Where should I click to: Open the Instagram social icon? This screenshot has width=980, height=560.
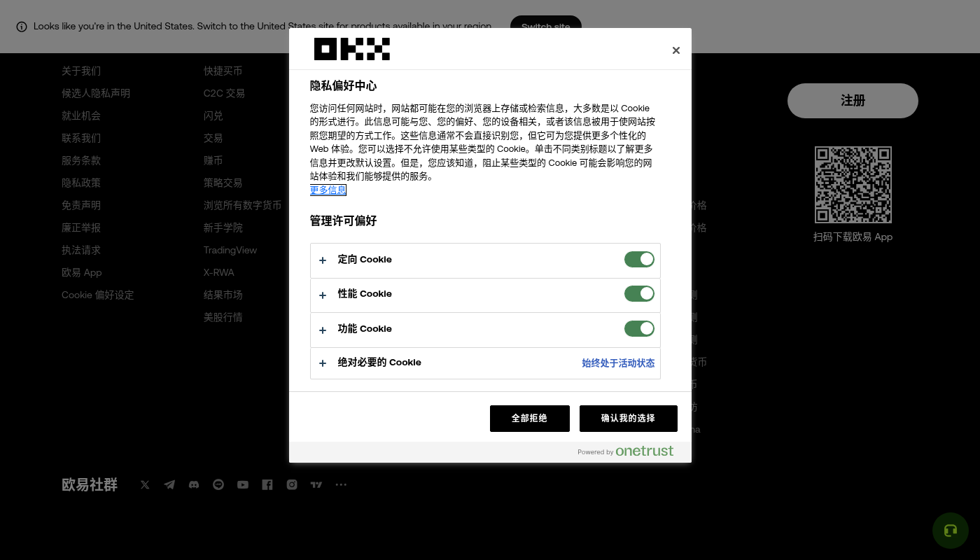pyautogui.click(x=292, y=484)
